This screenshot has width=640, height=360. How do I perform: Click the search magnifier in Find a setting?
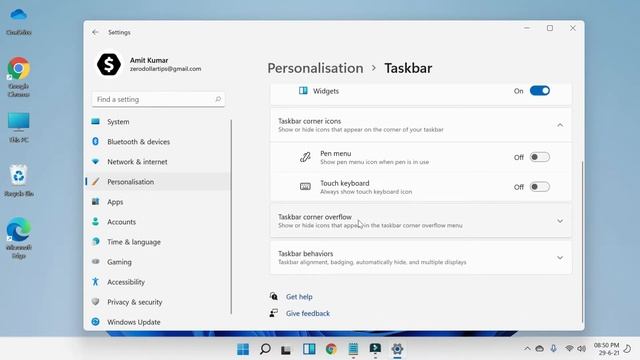[x=218, y=99]
